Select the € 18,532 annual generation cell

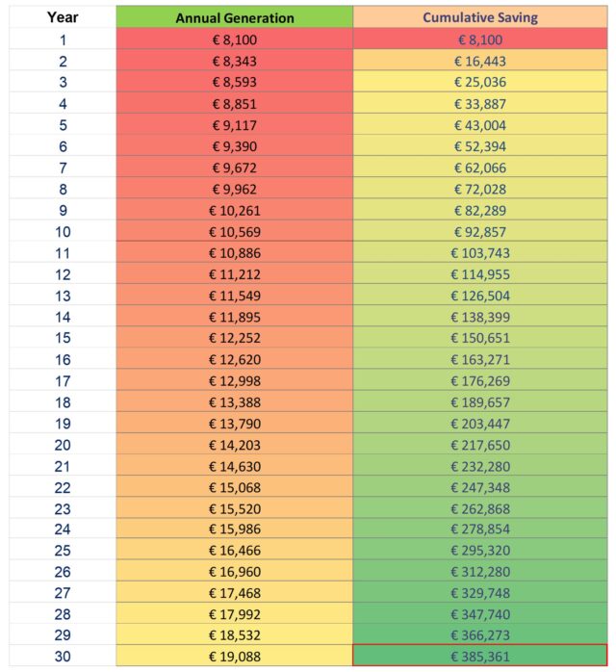234,636
